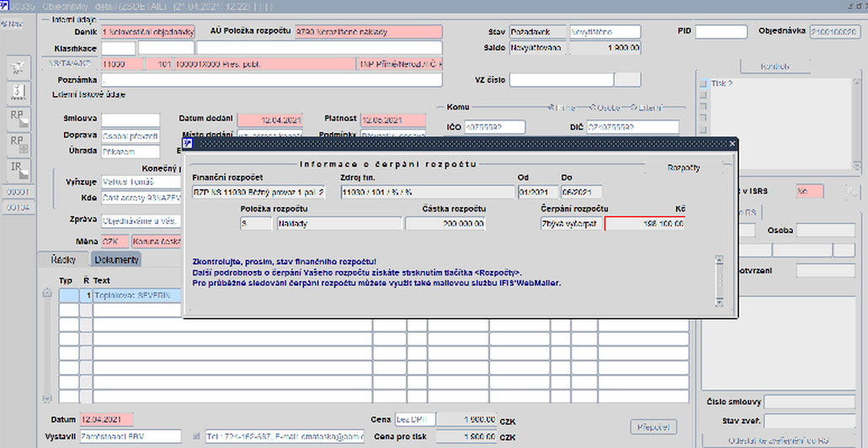Viewport: 868px width, 448px height.
Task: Close the budget information dialog
Action: (732, 143)
